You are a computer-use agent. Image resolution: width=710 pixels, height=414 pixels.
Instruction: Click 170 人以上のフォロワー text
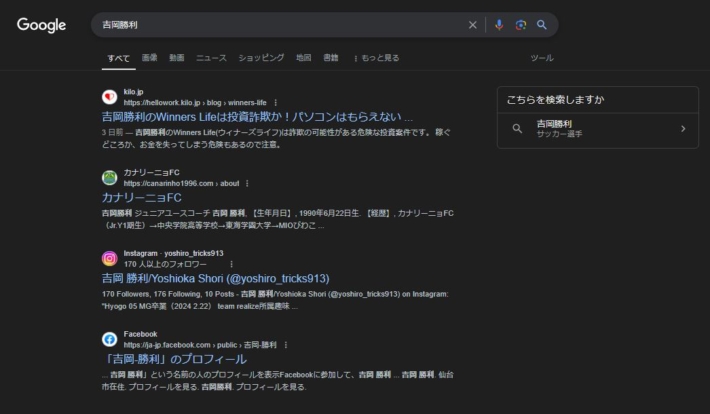[165, 264]
